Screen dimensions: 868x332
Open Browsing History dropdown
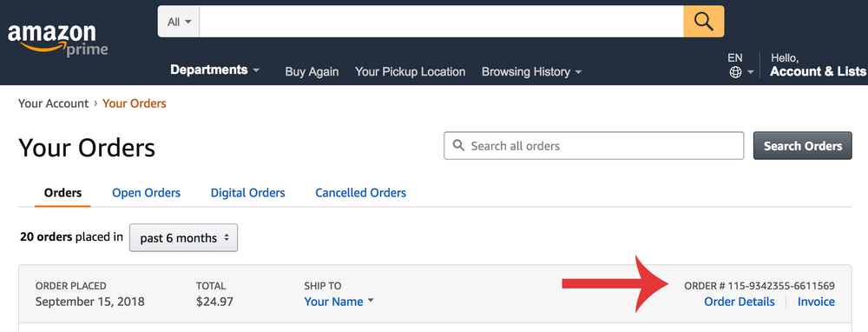pos(531,71)
